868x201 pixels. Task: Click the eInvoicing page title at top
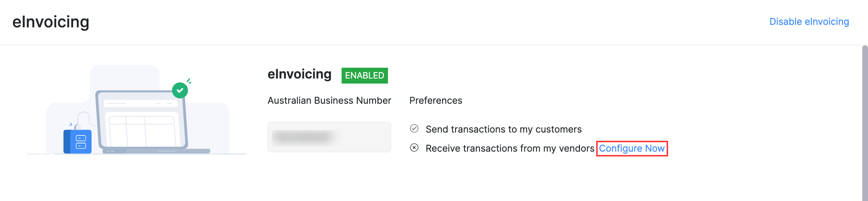click(x=51, y=22)
